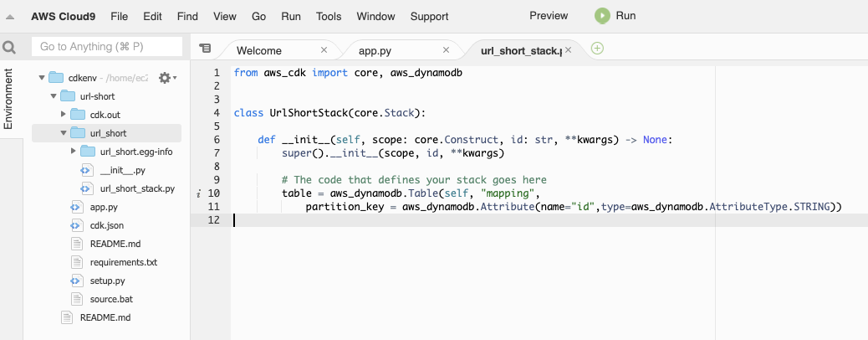Collapse the url_short folder arrow
This screenshot has height=340, width=868.
point(63,133)
